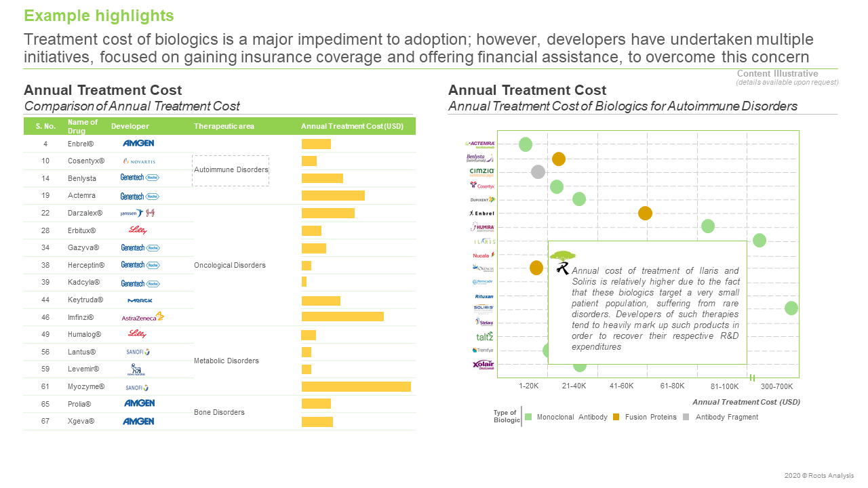Screen dimensions: 868x488
Task: Click the 'Bone Disorders' label
Action: 219,412
